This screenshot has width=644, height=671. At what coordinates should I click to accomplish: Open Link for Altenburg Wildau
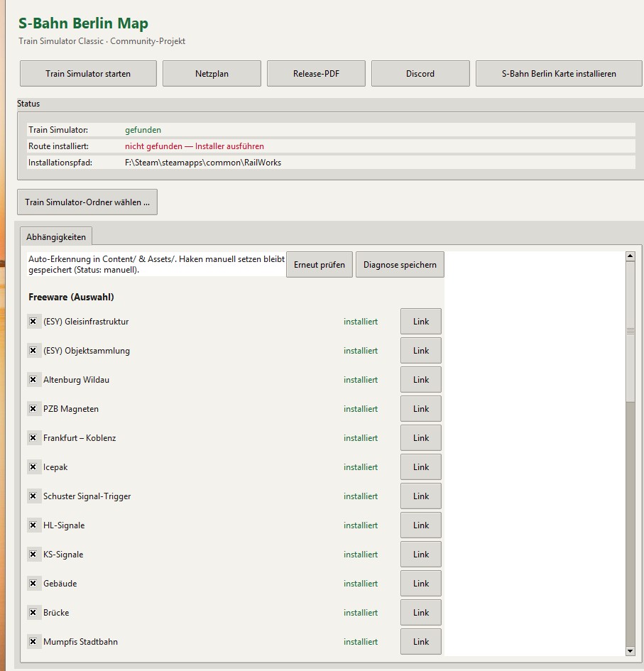point(421,380)
